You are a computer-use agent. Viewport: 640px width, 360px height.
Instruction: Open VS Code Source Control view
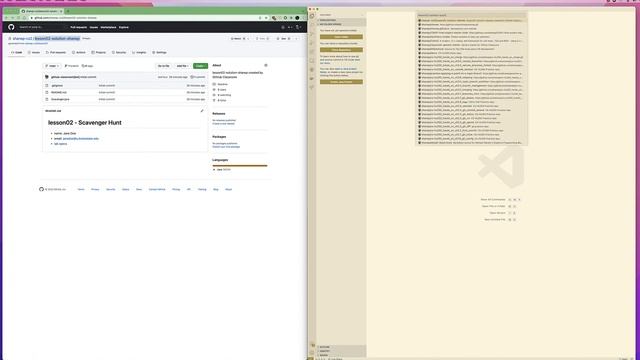312,34
